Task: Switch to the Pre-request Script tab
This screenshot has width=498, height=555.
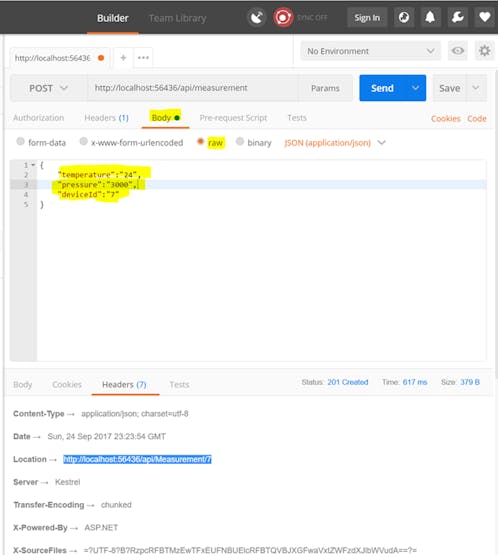Action: pyautogui.click(x=233, y=118)
